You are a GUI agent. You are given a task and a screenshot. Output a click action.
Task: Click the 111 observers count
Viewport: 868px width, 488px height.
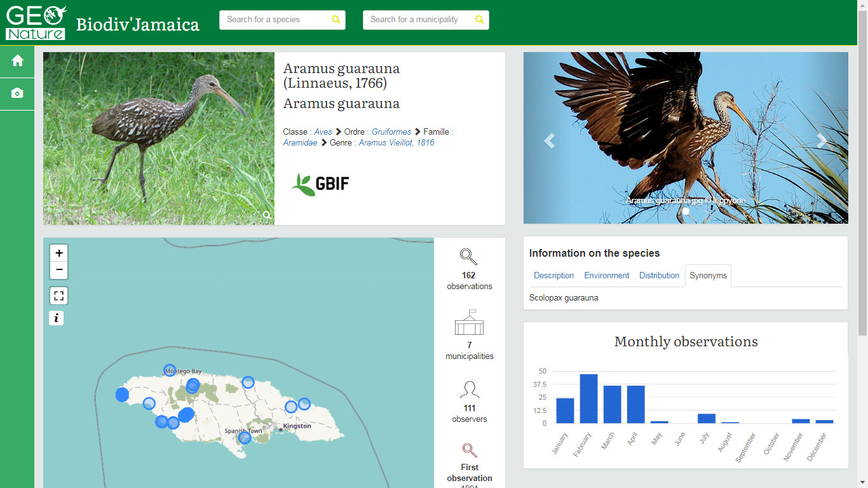(469, 409)
